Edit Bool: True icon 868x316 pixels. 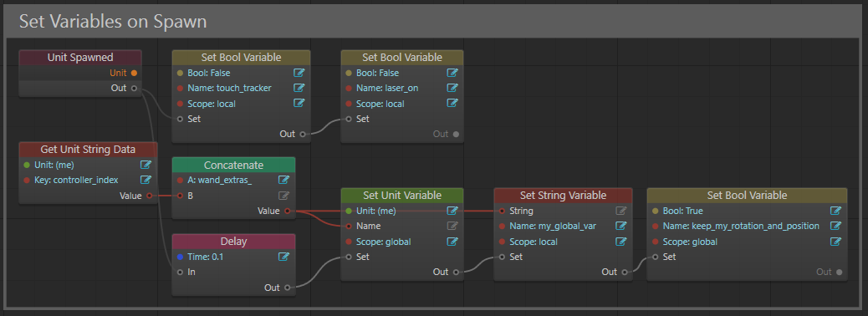[x=836, y=211]
